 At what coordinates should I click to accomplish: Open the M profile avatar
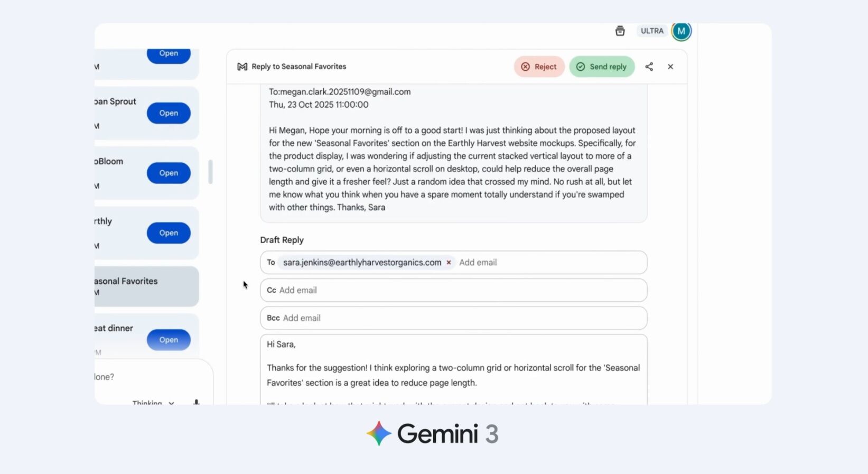tap(681, 31)
